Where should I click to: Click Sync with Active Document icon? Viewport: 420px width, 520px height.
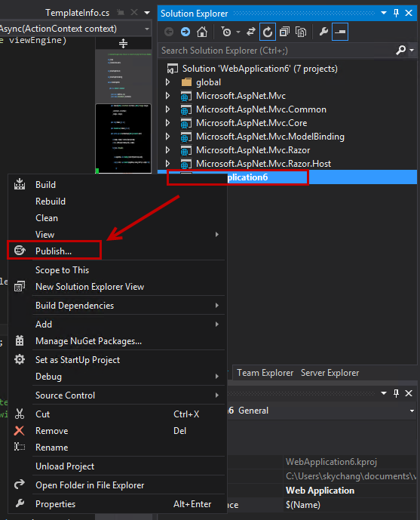pyautogui.click(x=251, y=32)
